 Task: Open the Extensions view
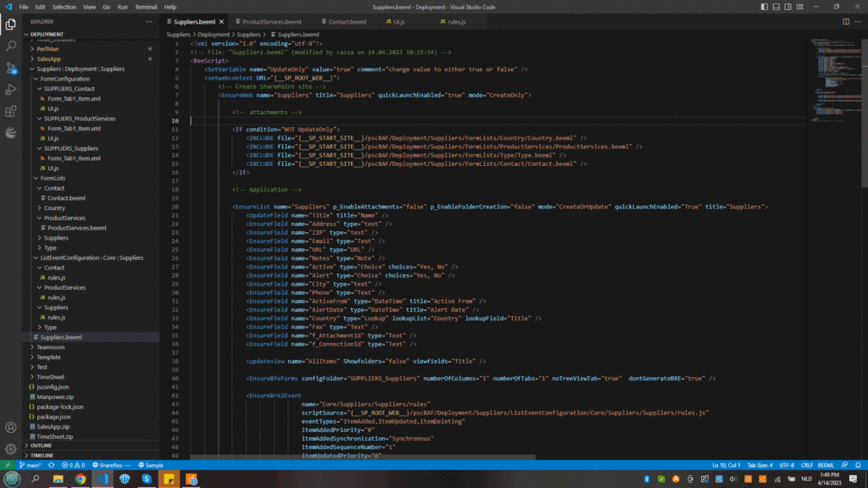coord(10,111)
